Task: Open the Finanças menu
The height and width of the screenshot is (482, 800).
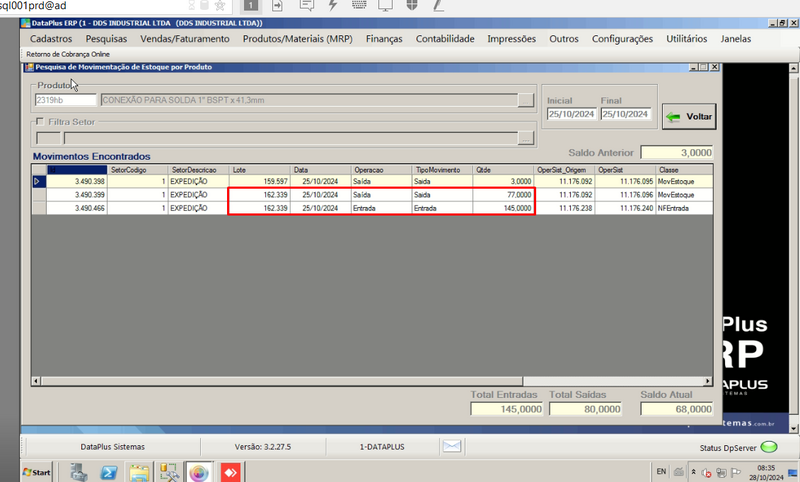Action: pyautogui.click(x=384, y=39)
